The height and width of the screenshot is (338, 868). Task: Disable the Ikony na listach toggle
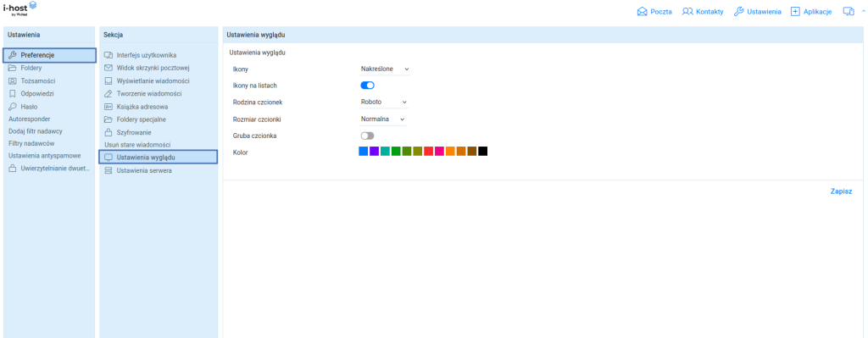pyautogui.click(x=368, y=86)
